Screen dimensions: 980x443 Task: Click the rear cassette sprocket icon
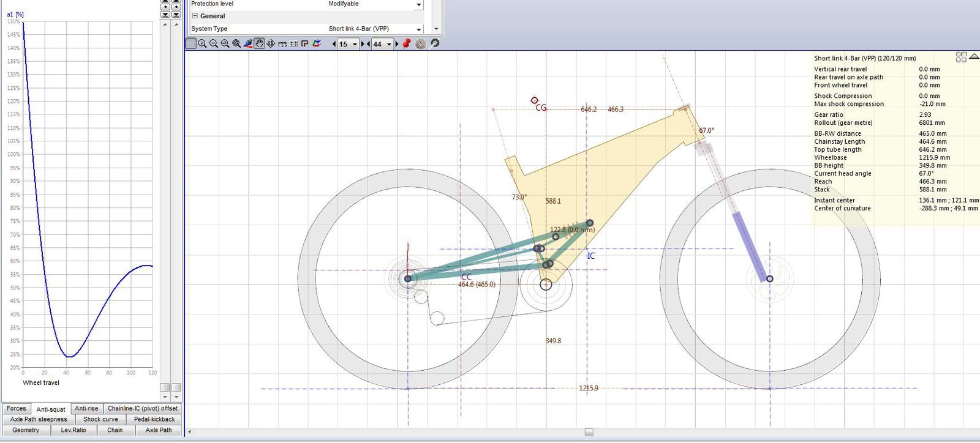421,43
